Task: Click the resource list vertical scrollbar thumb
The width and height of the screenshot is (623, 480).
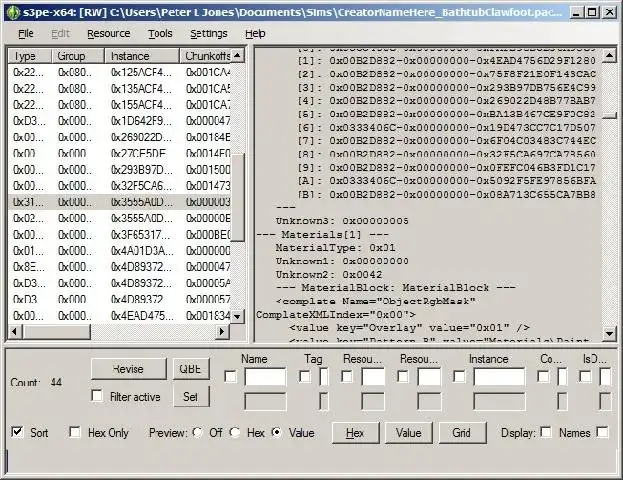Action: coord(237,197)
